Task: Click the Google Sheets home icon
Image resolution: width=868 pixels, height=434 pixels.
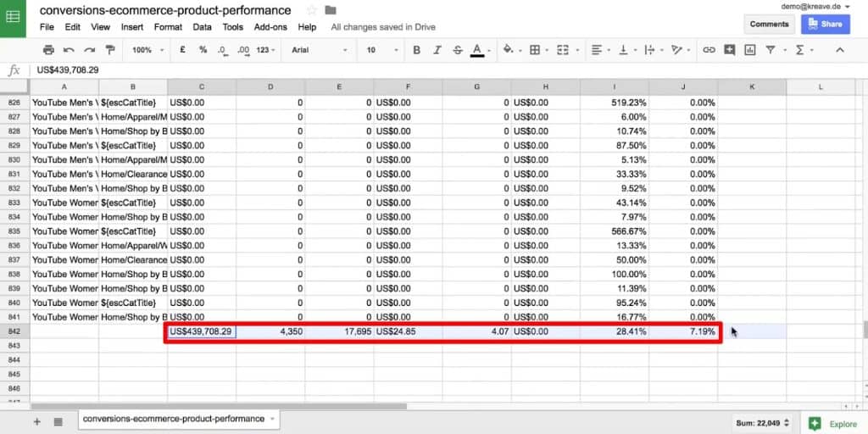Action: coord(13,17)
